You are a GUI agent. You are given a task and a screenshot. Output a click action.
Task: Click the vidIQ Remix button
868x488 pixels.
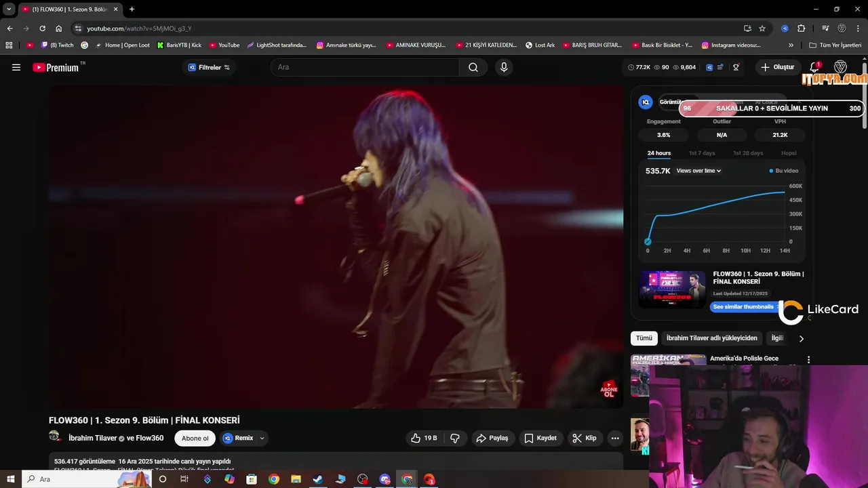tap(238, 439)
